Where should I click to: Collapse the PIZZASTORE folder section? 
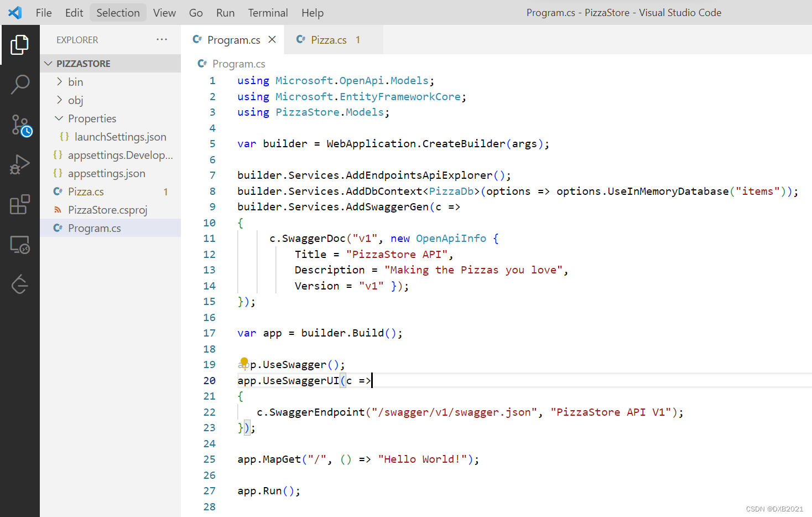[x=49, y=64]
